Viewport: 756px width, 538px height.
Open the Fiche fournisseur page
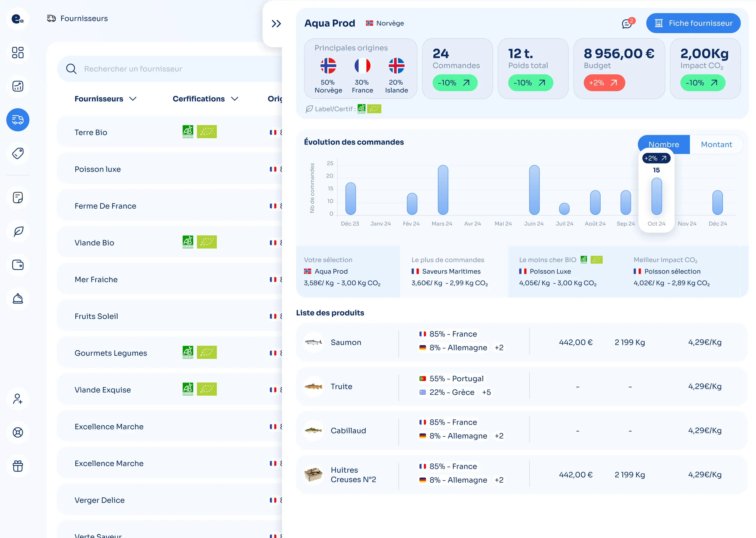[693, 23]
